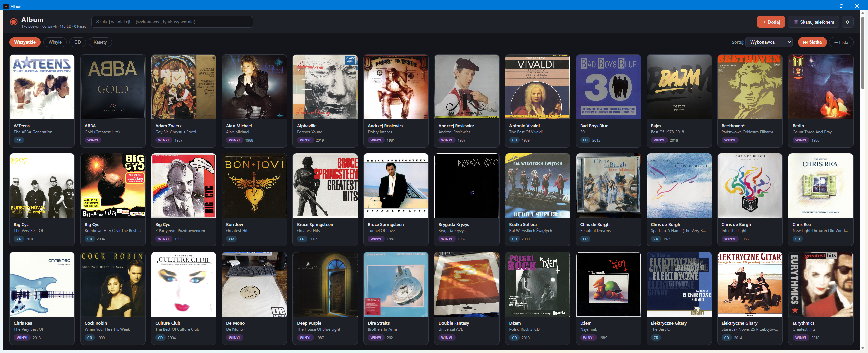
Task: Open the Sortuj Wykonawca dropdown
Action: 769,42
